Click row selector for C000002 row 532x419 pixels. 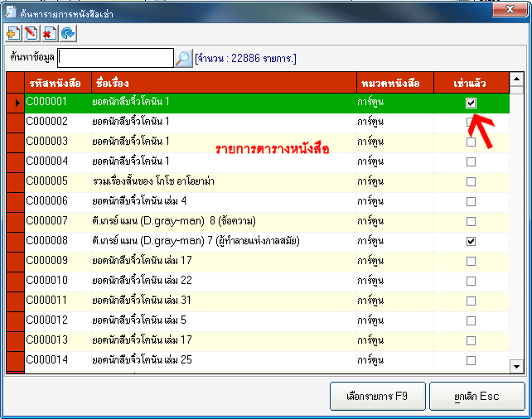15,123
